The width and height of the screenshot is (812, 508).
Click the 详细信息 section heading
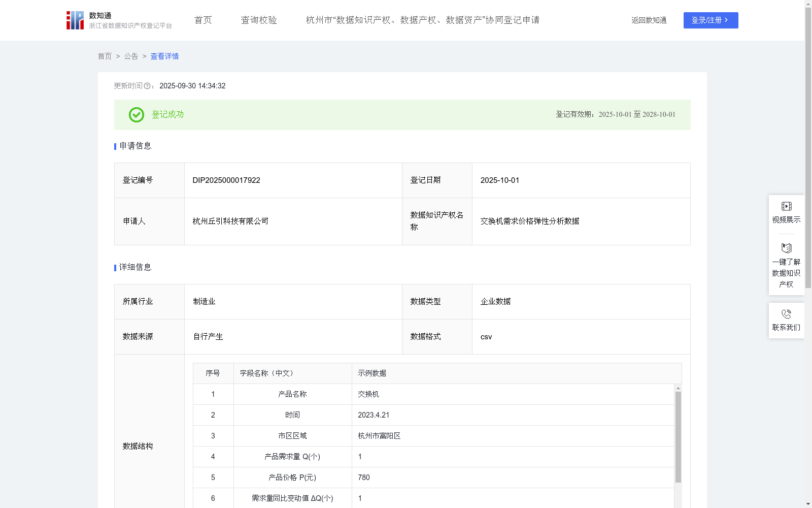136,268
